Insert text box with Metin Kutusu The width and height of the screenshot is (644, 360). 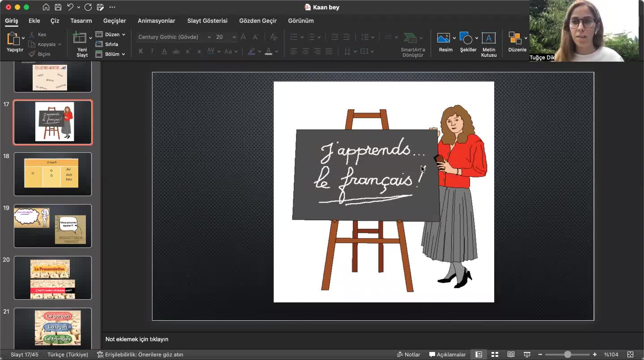pos(489,45)
